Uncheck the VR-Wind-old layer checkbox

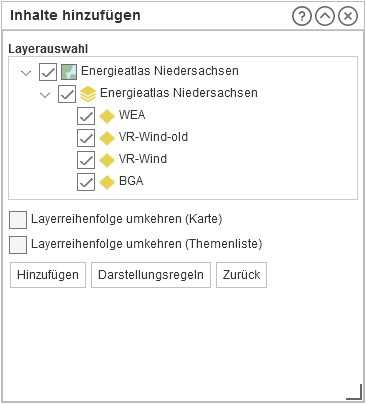(86, 138)
